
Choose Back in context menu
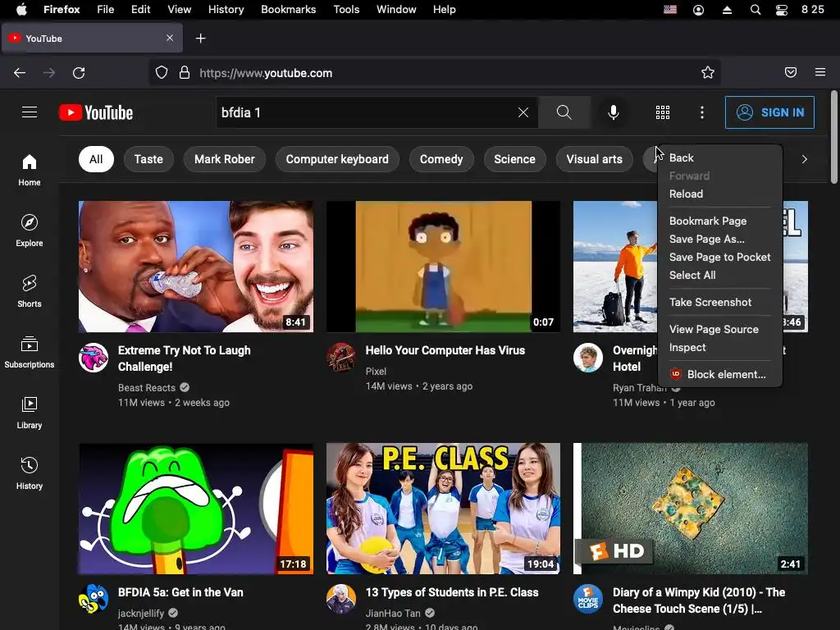point(720,157)
